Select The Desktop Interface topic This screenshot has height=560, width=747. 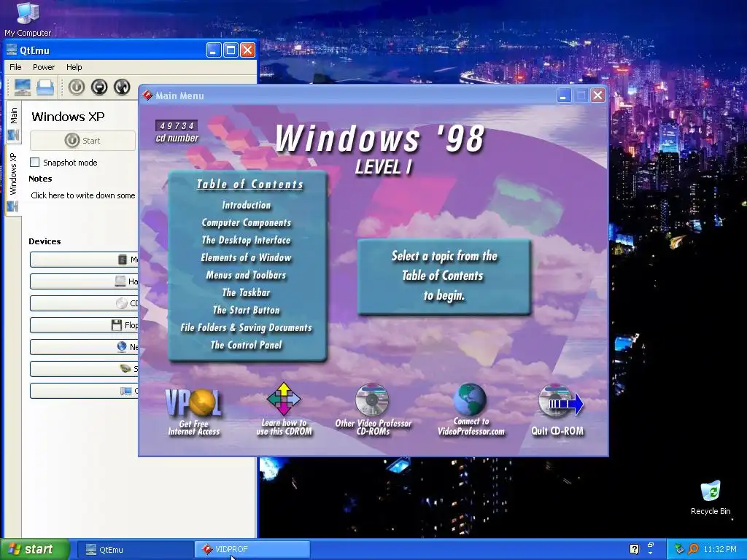(x=247, y=240)
